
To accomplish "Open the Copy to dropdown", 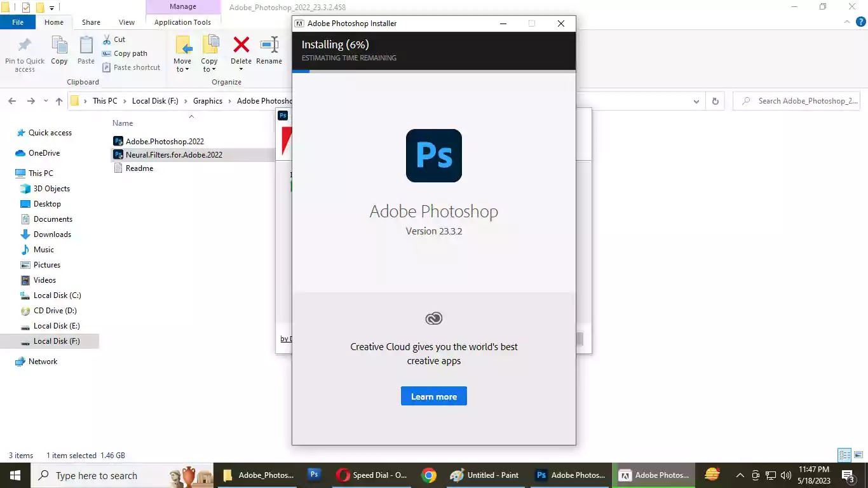I will pos(209,54).
